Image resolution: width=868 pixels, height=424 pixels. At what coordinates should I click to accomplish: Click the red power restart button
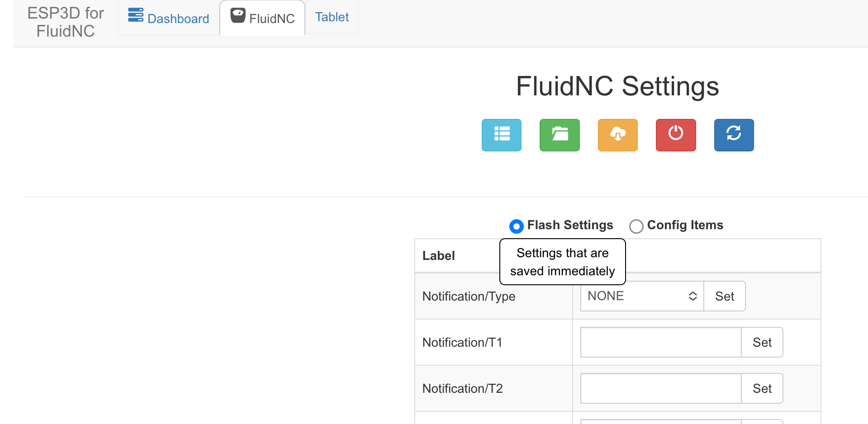pos(676,135)
